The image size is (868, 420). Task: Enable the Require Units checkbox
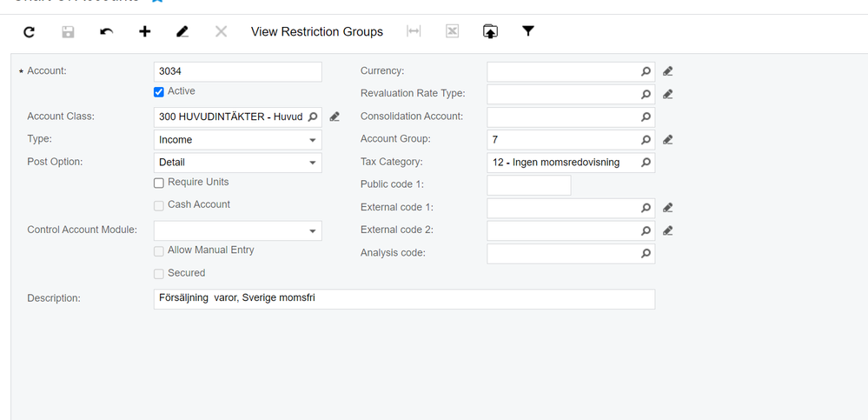click(x=159, y=183)
